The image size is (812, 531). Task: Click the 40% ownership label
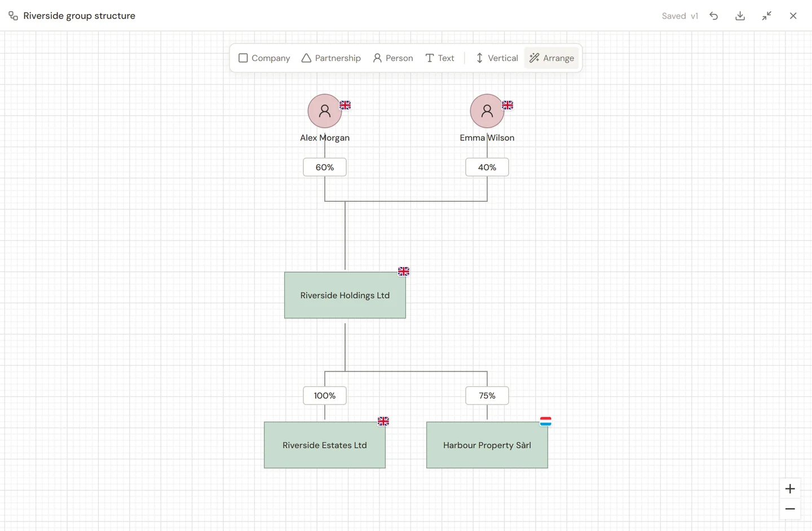pos(487,167)
